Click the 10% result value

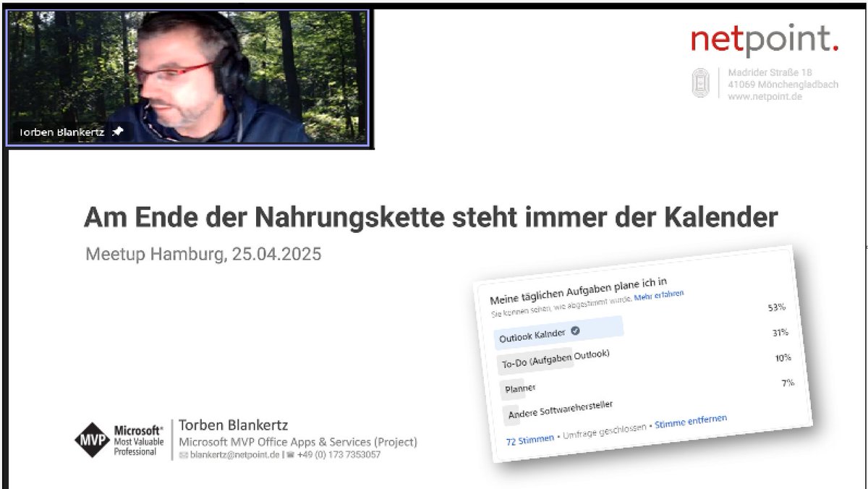tap(783, 358)
